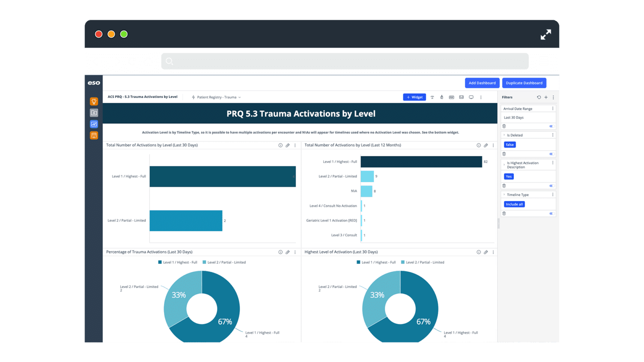Reset filters using the circular arrow icon
The height and width of the screenshot is (362, 644).
(539, 97)
